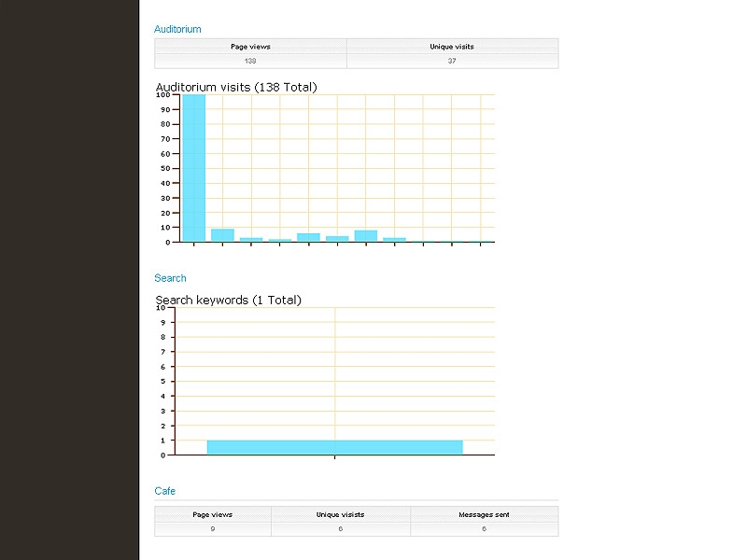Viewport: 747px width, 560px height.
Task: Click second bar in Auditorium visits chart
Action: click(222, 235)
